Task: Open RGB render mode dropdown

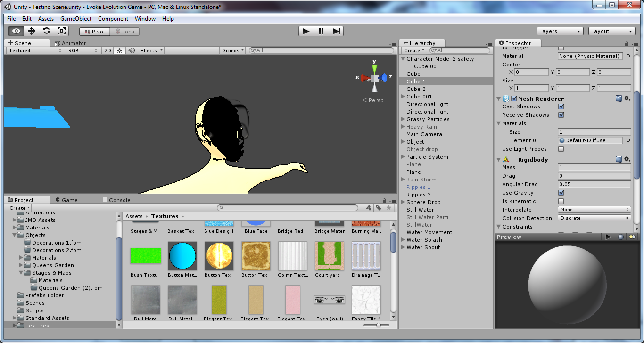Action: point(82,50)
